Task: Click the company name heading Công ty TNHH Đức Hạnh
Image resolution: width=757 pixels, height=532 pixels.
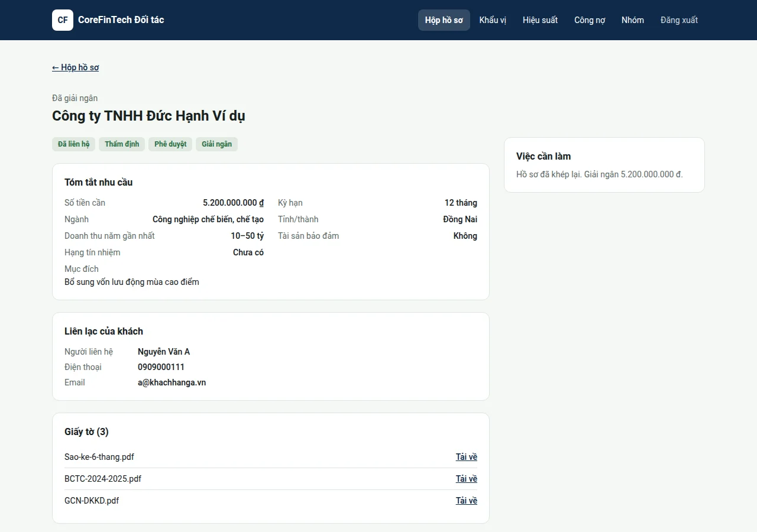Action: click(148, 116)
